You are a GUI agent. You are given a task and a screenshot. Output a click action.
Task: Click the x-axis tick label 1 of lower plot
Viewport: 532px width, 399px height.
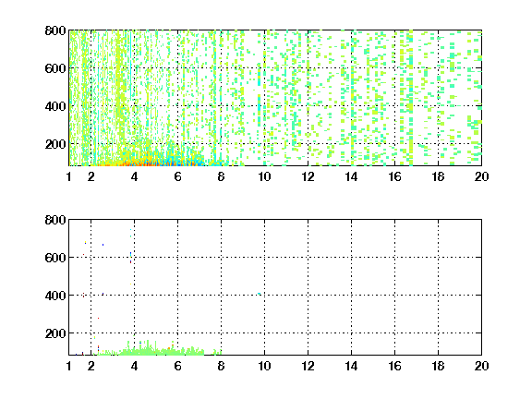coord(69,366)
